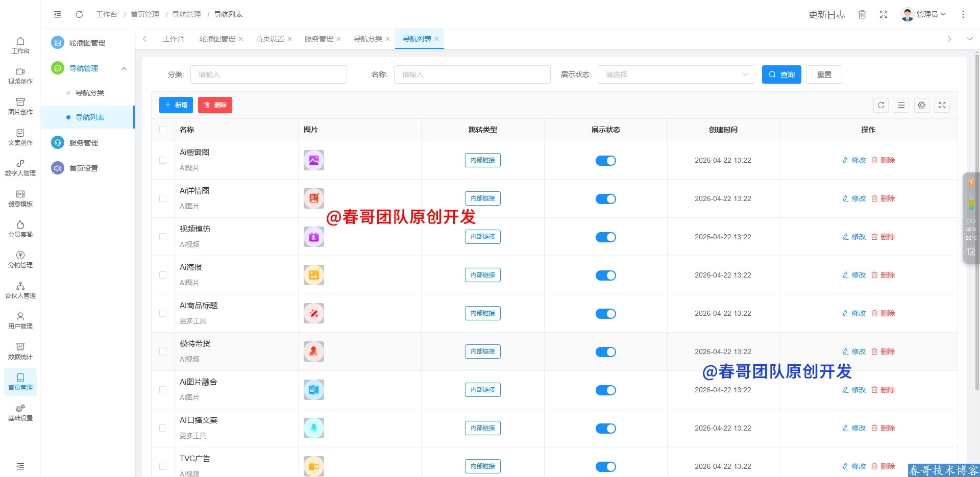Toggle 展示状态 switch for AI商品标题
The width and height of the screenshot is (980, 477).
(x=606, y=314)
